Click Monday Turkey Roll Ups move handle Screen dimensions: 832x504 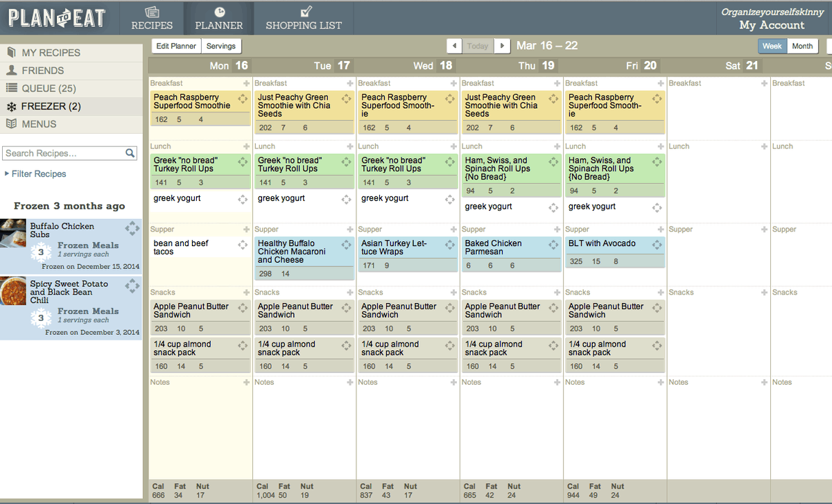click(x=242, y=162)
